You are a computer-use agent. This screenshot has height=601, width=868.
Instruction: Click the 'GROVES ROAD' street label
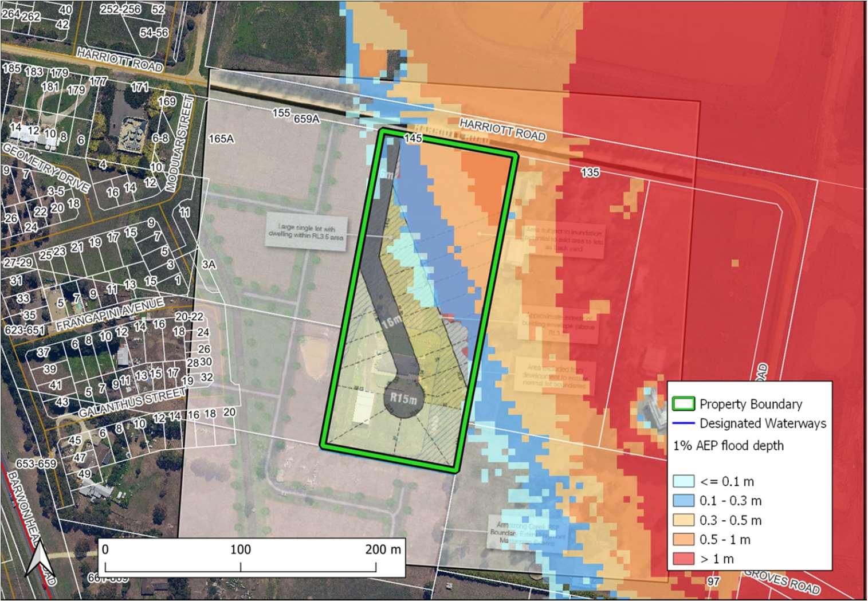pyautogui.click(x=783, y=582)
